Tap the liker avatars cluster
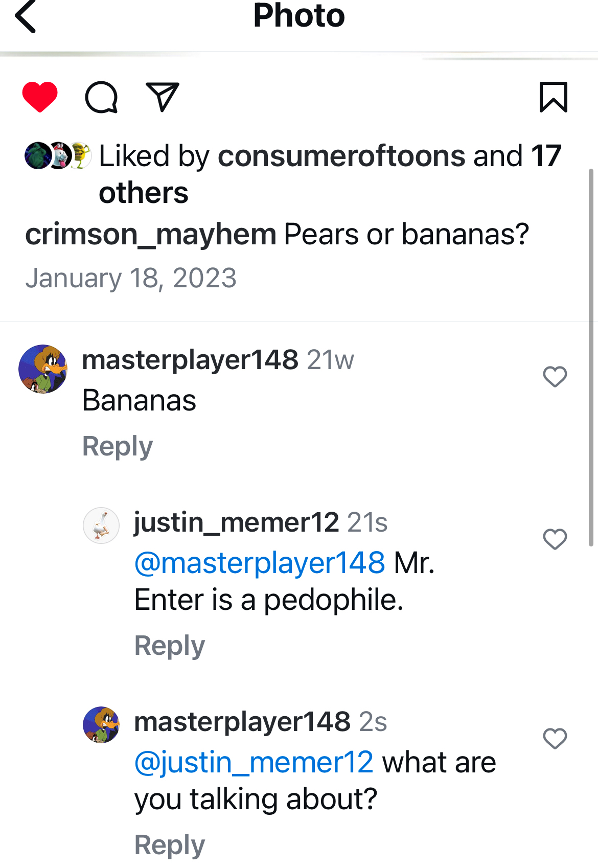 click(x=58, y=155)
